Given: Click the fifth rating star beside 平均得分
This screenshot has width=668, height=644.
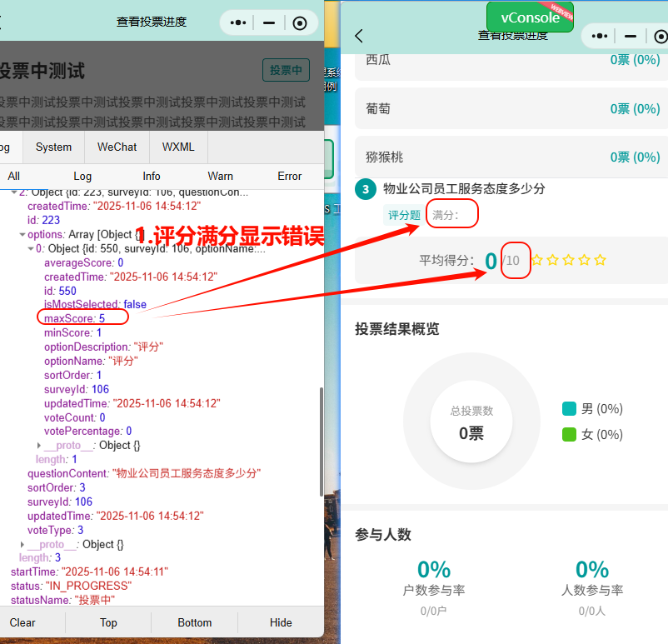Looking at the screenshot, I should [601, 261].
